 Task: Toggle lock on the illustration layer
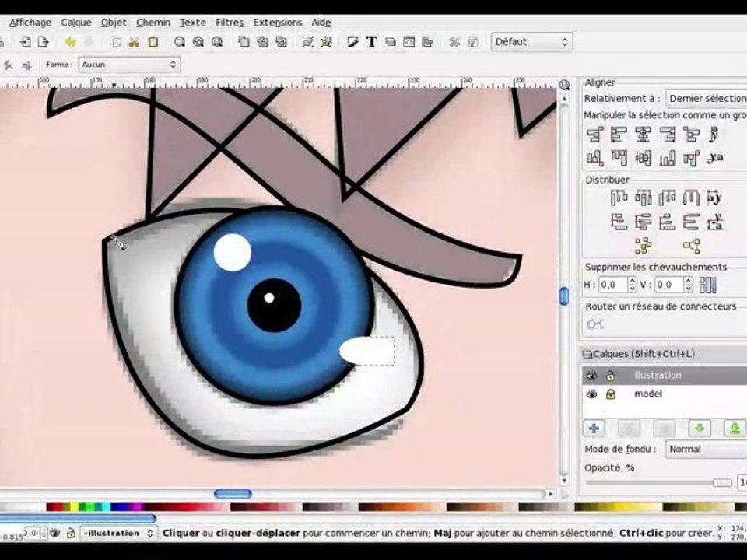point(610,375)
